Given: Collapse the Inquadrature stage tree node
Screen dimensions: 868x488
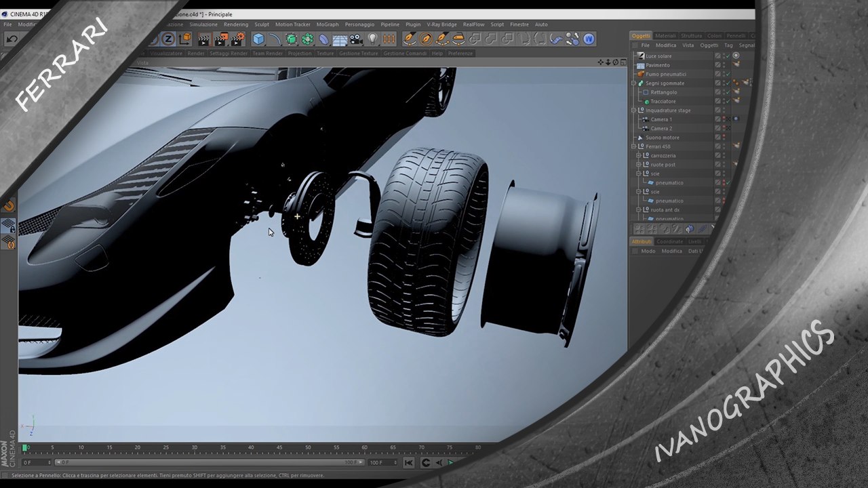Looking at the screenshot, I should [633, 110].
